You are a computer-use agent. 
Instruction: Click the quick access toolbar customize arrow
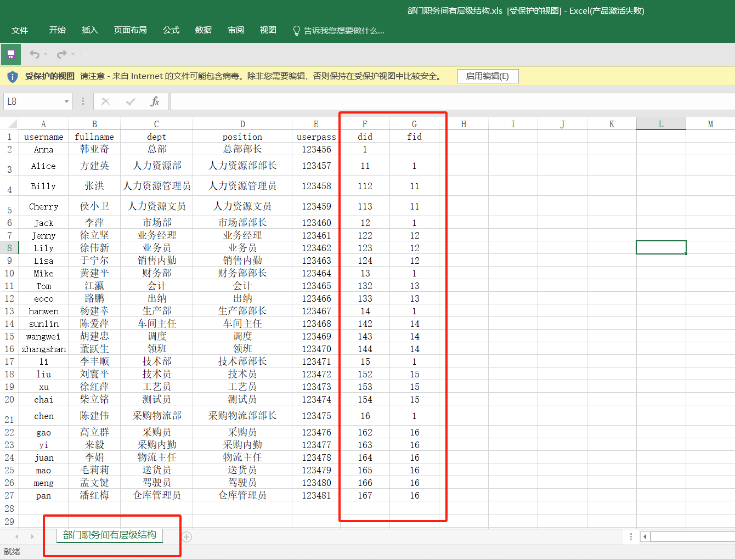pos(85,54)
